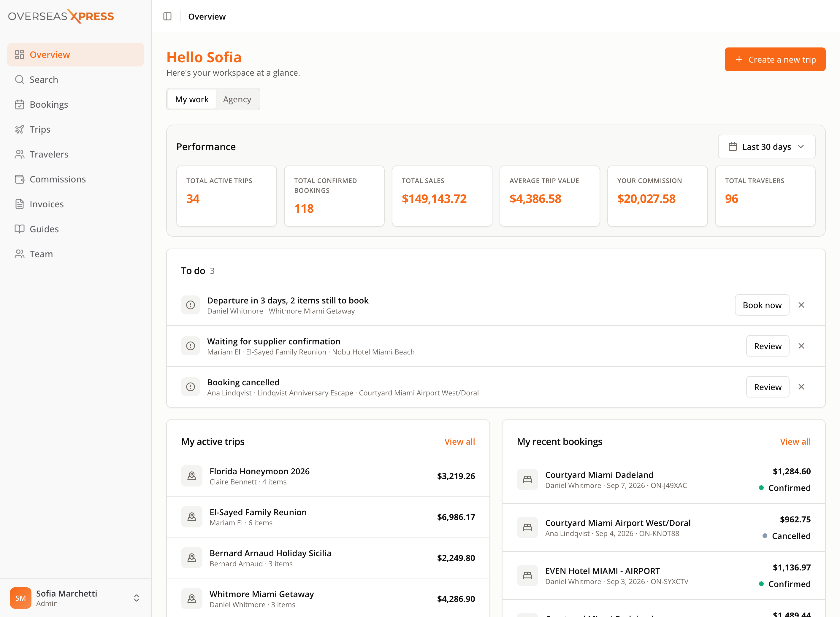Dismiss the Booking cancelled to-do
This screenshot has width=840, height=617.
(x=801, y=387)
